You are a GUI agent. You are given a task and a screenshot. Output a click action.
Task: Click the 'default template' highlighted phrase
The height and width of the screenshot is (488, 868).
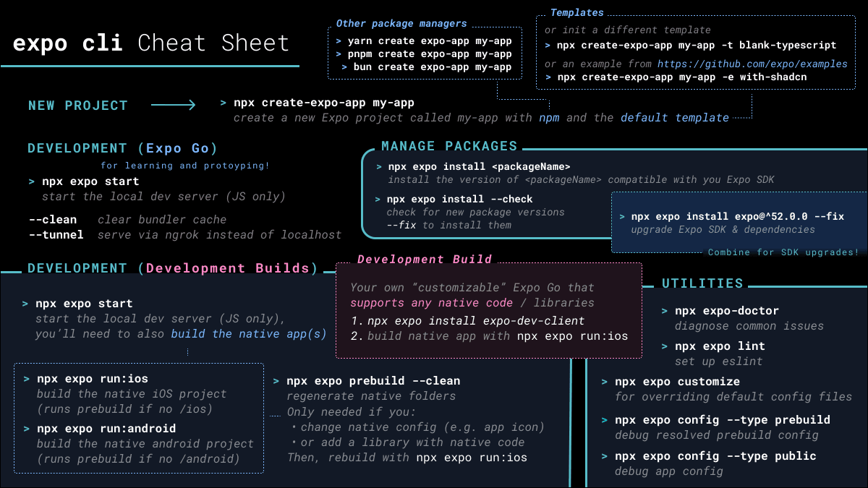click(675, 117)
